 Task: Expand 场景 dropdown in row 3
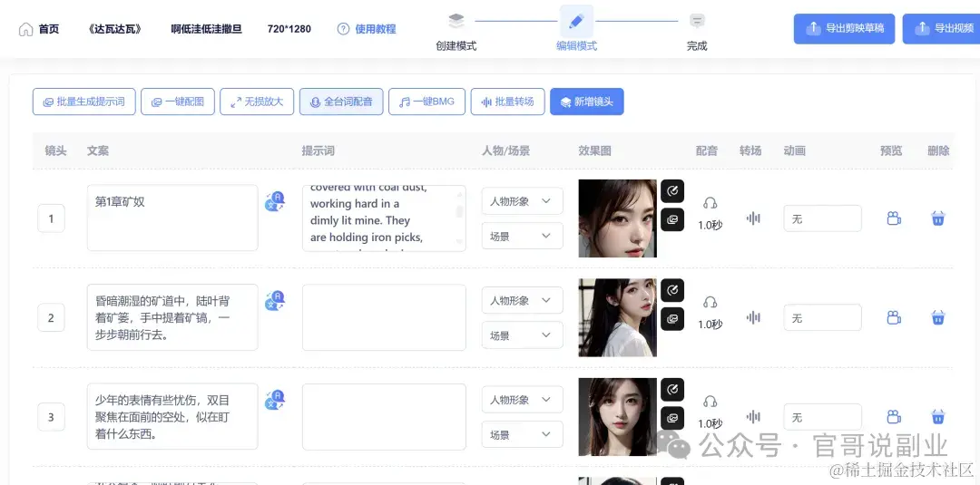522,434
